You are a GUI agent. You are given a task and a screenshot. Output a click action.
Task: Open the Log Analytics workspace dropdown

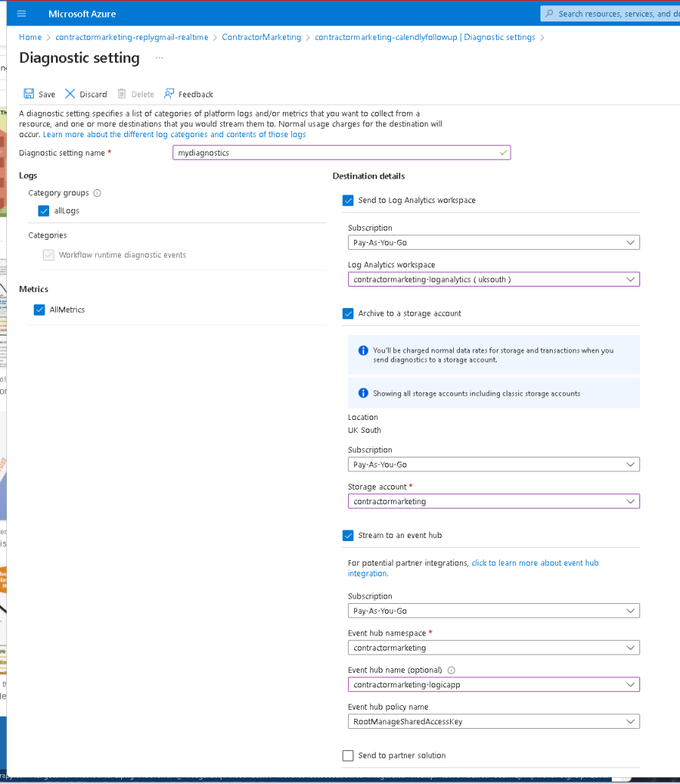494,280
